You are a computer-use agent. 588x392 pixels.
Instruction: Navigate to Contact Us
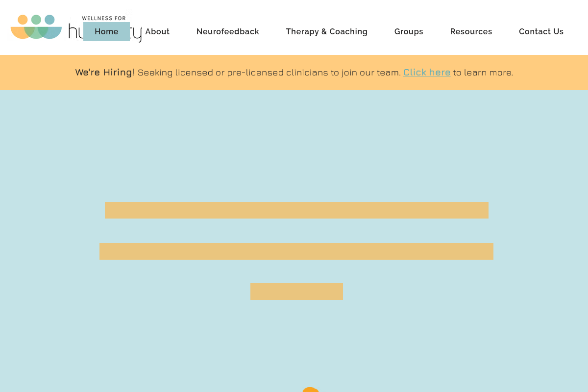click(541, 32)
